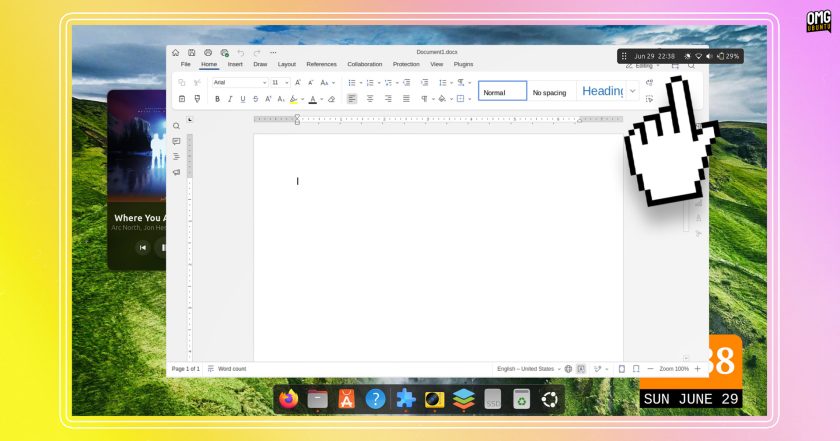
Task: Decrease the paragraph indent
Action: click(x=407, y=83)
